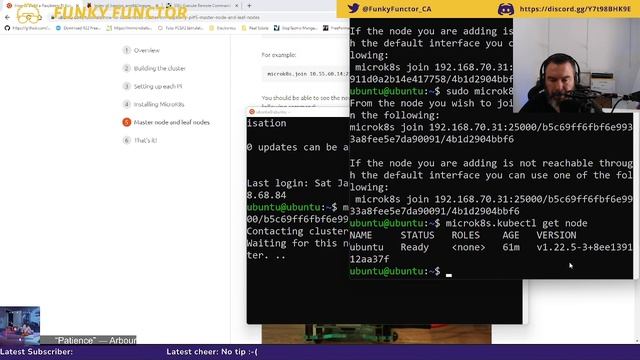Click the VERSION column header in terminal
This screenshot has width=640, height=360.
pyautogui.click(x=556, y=236)
